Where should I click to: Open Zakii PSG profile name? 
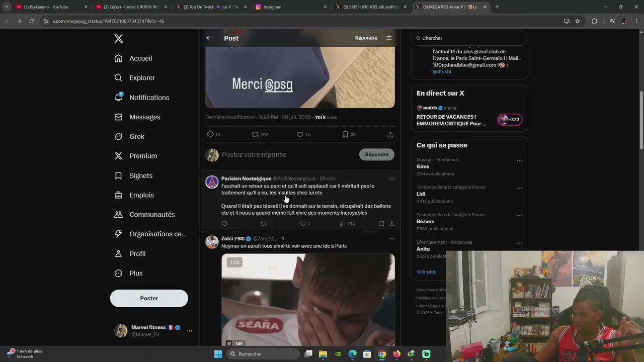[x=233, y=239]
